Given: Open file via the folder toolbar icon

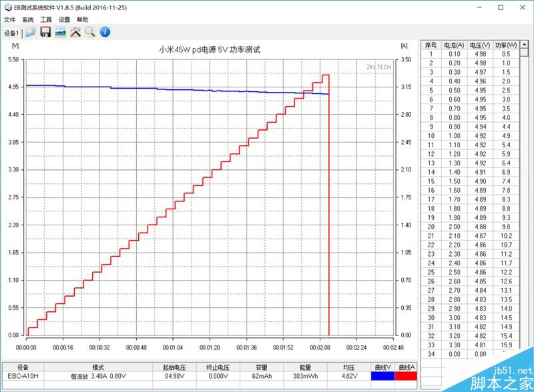Looking at the screenshot, I should (x=30, y=32).
